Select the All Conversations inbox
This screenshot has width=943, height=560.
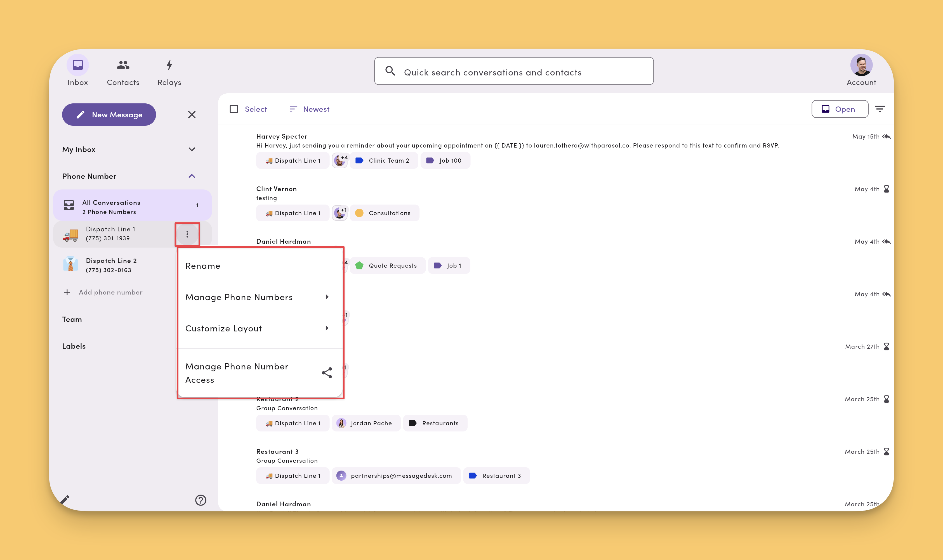click(132, 205)
